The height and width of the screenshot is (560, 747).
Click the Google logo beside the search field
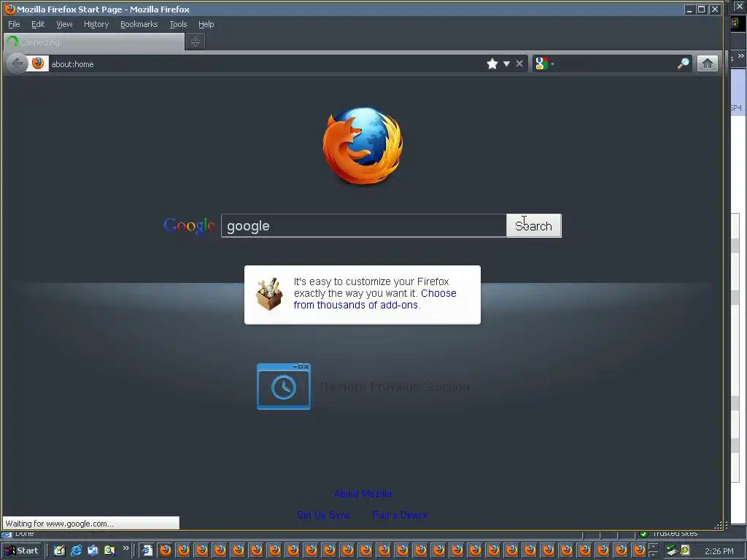tap(189, 225)
